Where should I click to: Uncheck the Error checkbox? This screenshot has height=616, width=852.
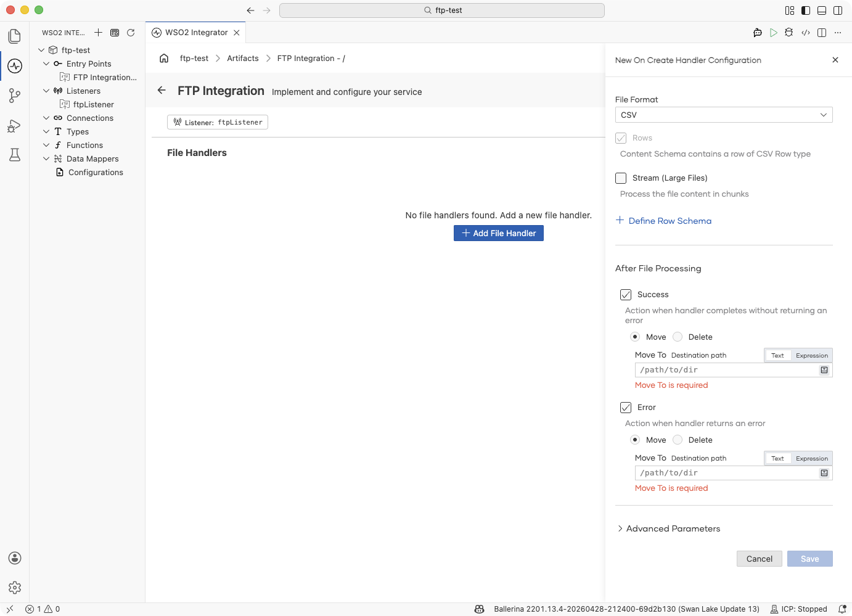click(x=626, y=408)
